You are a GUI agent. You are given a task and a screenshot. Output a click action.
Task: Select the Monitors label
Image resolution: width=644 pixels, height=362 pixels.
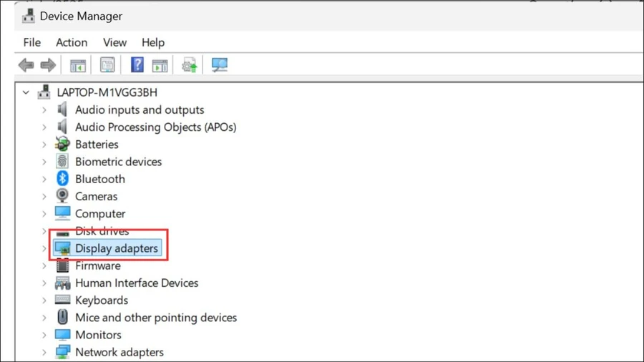coord(98,335)
